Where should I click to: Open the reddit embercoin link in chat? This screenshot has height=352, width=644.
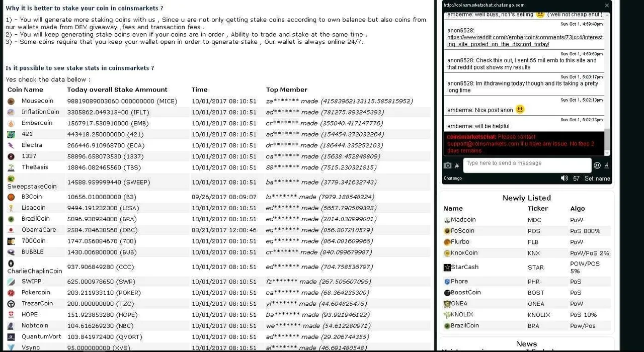pyautogui.click(x=525, y=41)
